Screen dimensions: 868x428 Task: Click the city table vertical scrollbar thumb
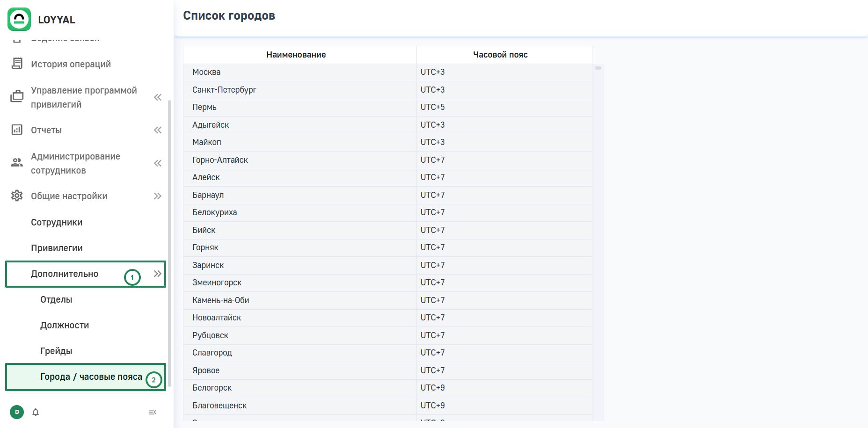coord(598,68)
